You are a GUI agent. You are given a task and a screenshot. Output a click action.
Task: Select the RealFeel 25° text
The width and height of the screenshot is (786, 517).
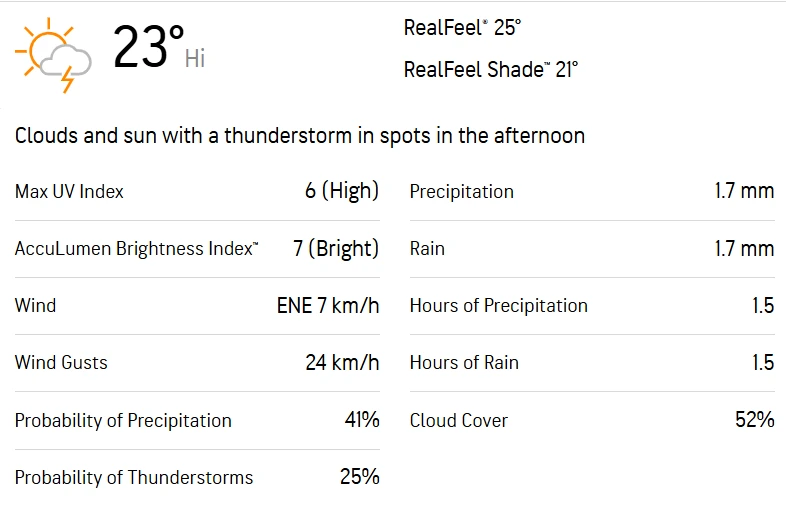pyautogui.click(x=462, y=28)
